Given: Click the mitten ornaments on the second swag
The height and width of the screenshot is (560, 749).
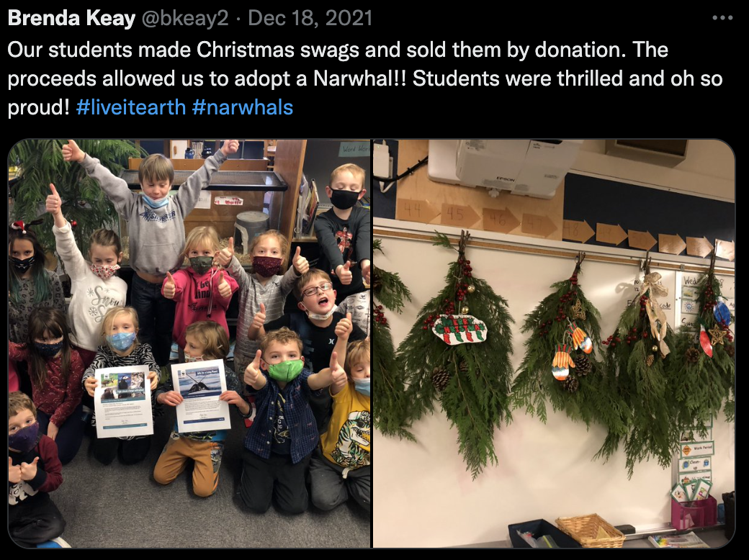Looking at the screenshot, I should point(573,351).
